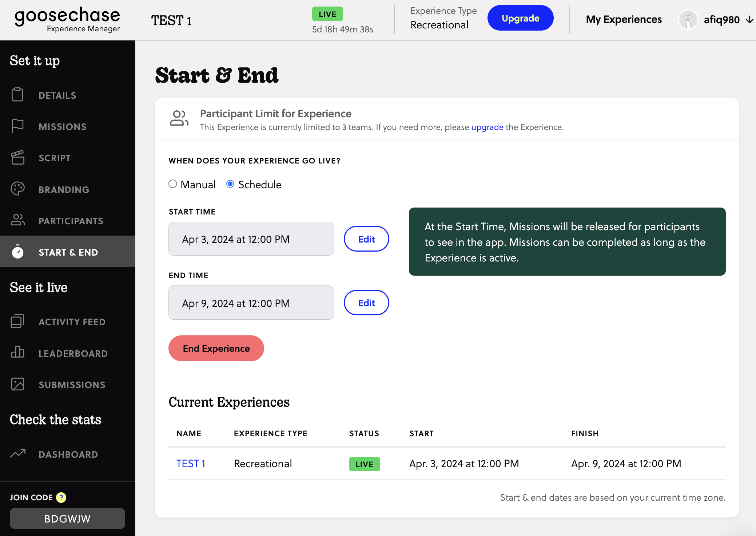Select the Schedule go-live option
This screenshot has height=536, width=756.
coord(230,184)
